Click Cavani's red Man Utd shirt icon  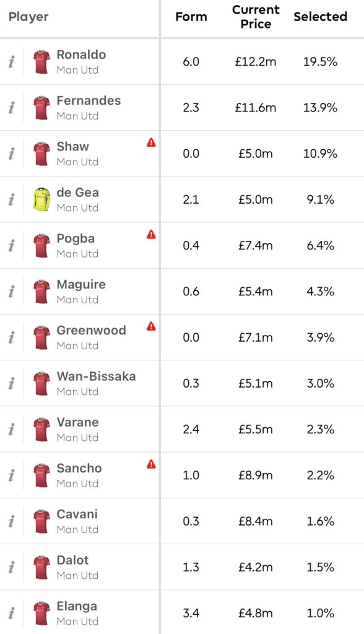coord(41,521)
